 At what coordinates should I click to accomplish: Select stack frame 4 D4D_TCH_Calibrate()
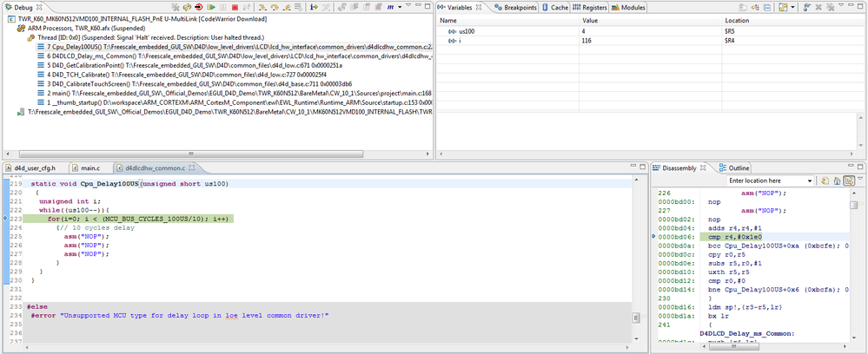point(182,75)
